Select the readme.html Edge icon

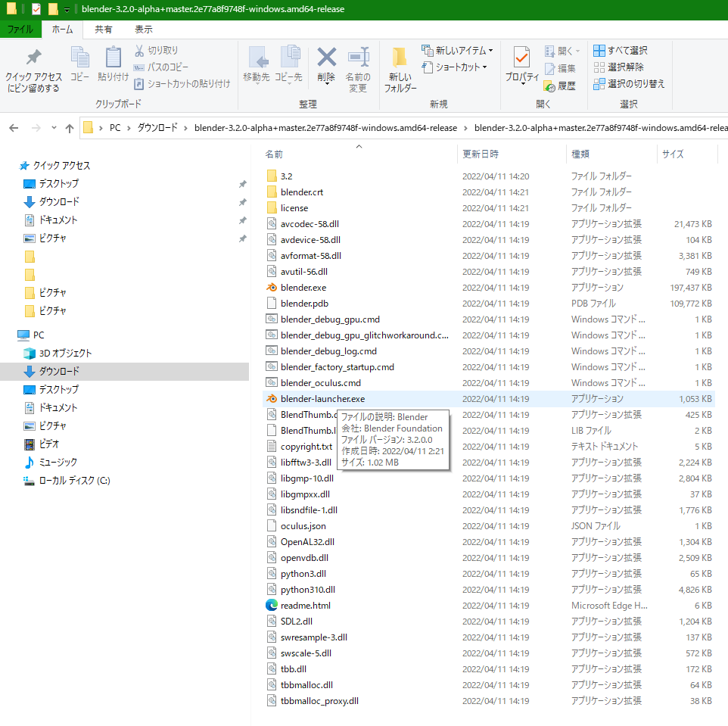272,605
